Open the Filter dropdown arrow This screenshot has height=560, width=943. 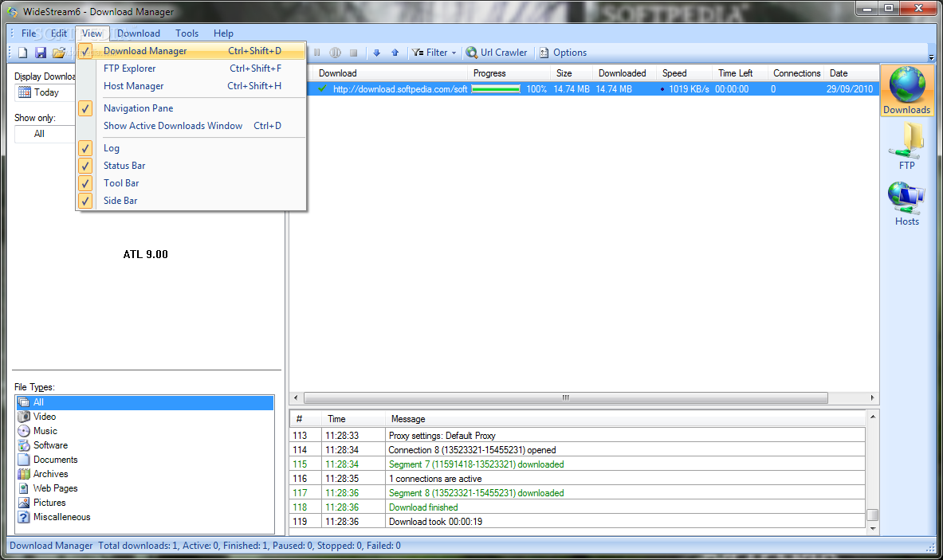tap(454, 53)
